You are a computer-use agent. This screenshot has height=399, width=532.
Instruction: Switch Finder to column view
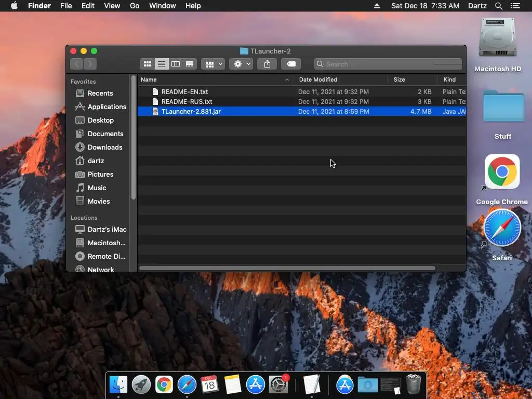coord(176,64)
